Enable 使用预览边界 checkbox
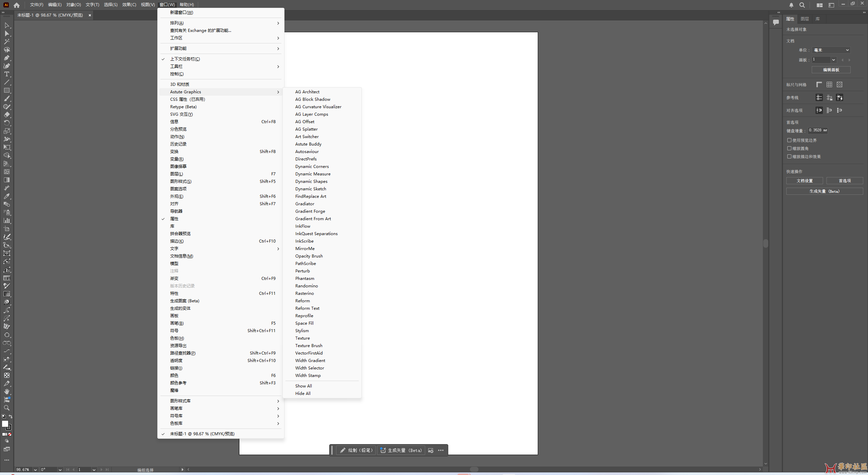 (789, 140)
